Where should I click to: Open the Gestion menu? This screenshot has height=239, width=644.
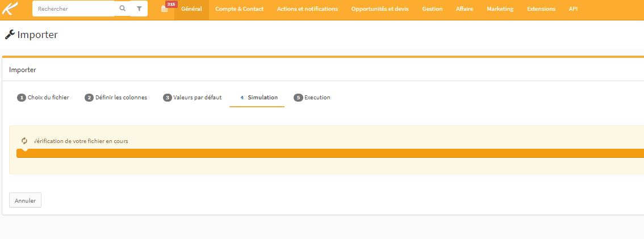[x=433, y=9]
